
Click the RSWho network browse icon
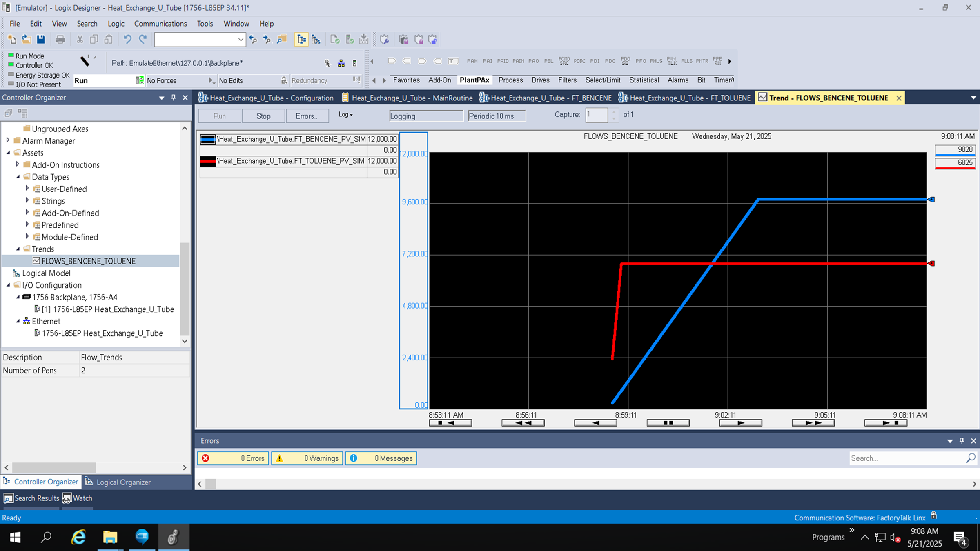pos(341,63)
